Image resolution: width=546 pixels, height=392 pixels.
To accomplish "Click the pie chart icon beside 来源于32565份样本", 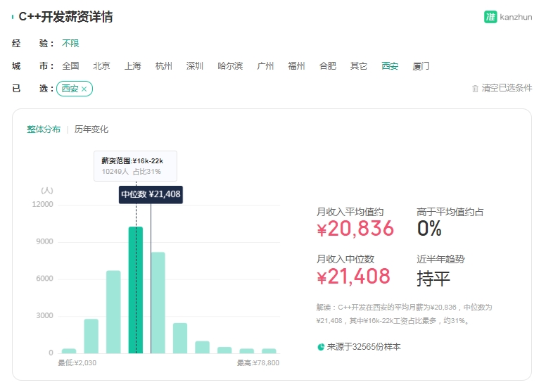I will 321,347.
